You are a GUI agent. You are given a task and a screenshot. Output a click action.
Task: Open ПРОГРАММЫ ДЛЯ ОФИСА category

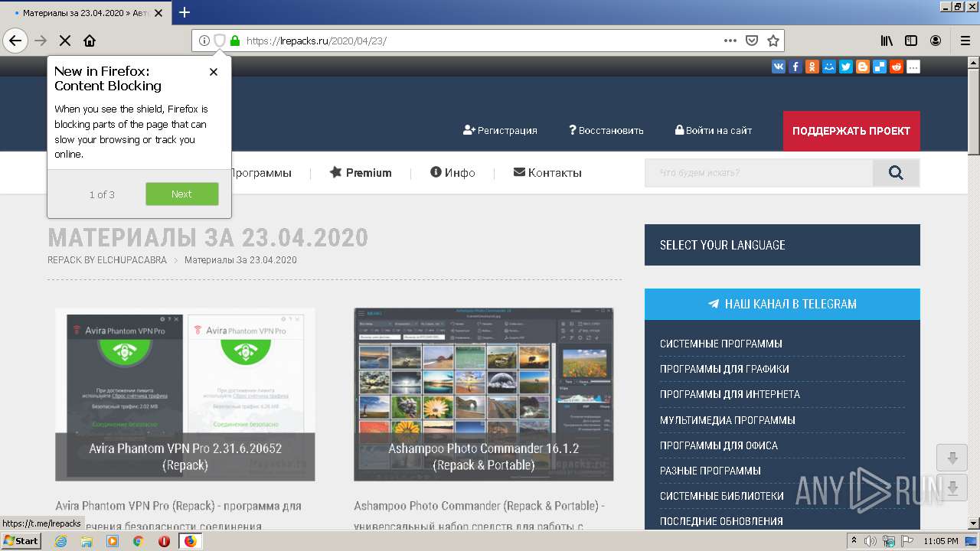(719, 445)
